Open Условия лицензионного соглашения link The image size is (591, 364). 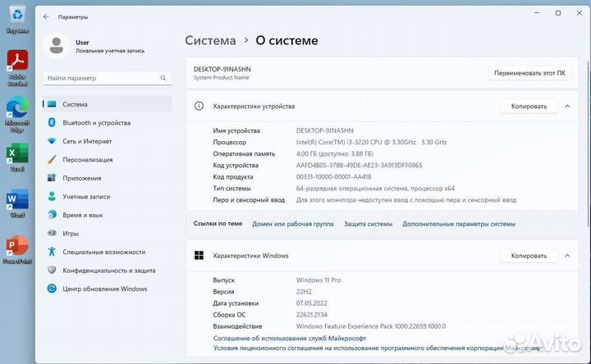coord(378,348)
